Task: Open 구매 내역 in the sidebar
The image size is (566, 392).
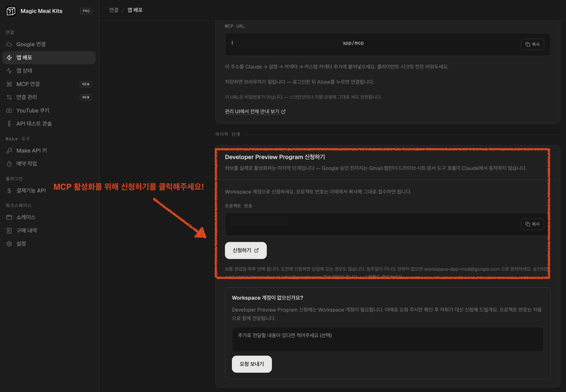Action: pyautogui.click(x=49, y=231)
